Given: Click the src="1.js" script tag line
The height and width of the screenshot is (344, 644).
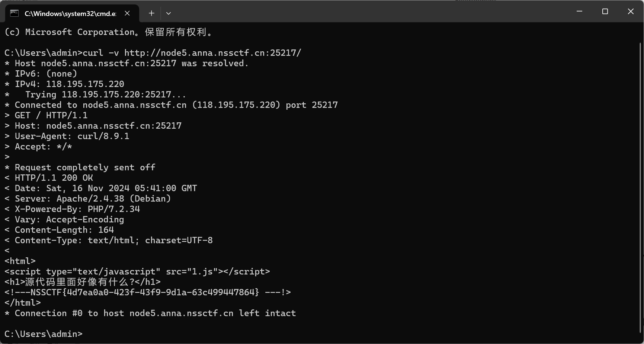Looking at the screenshot, I should coord(137,271).
